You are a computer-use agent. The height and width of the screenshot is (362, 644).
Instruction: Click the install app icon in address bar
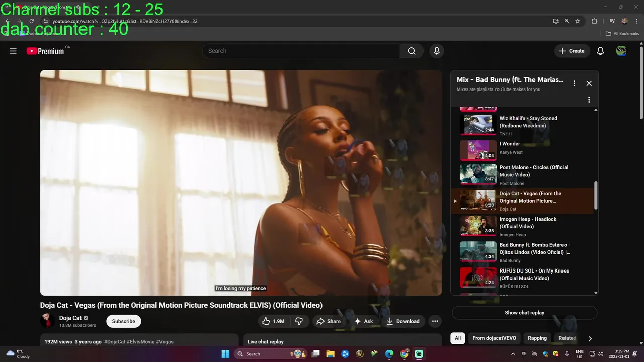(x=556, y=21)
